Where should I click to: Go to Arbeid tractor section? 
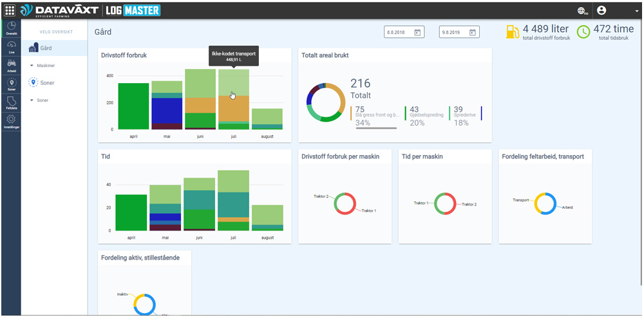point(11,66)
